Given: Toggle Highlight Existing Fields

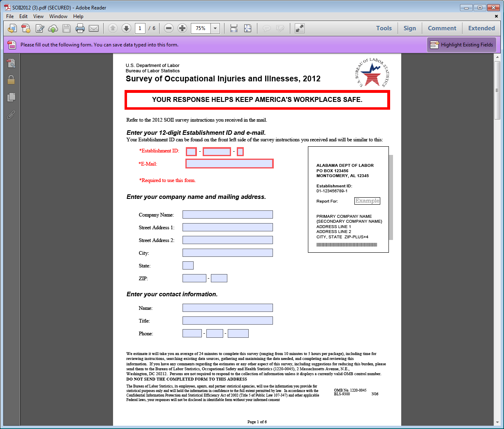Looking at the screenshot, I should (x=462, y=45).
